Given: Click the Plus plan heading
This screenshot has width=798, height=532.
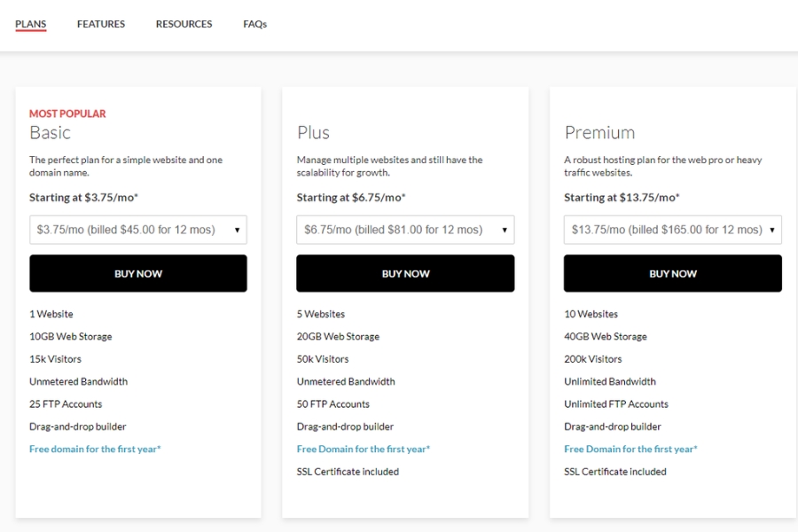Looking at the screenshot, I should click(314, 132).
